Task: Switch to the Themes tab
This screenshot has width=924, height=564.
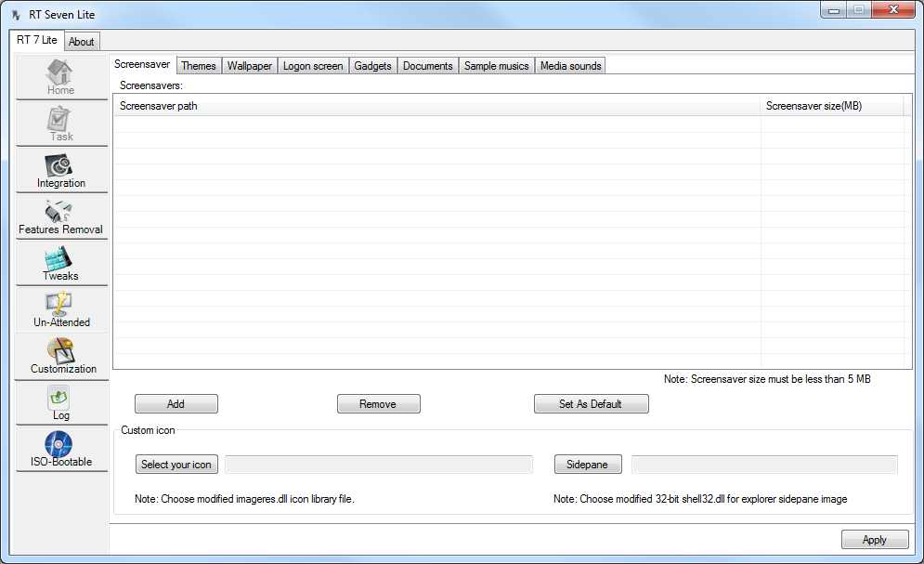Action: coord(199,66)
